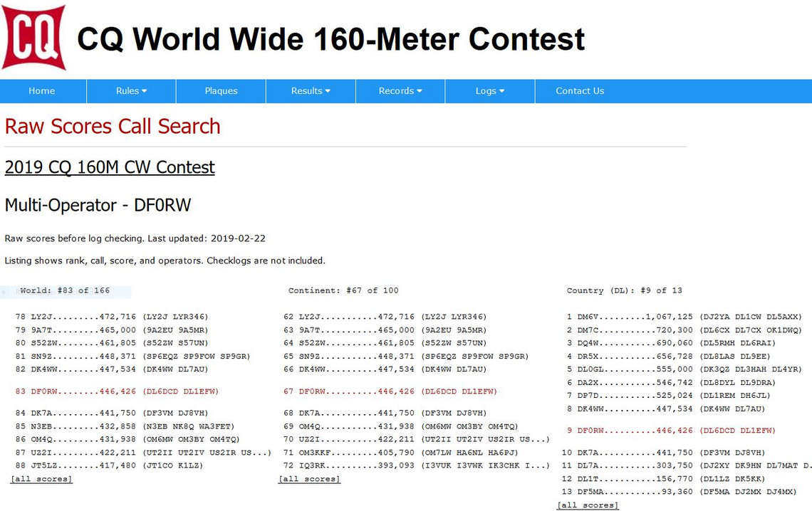Expand the Rules dropdown menu

coord(132,91)
